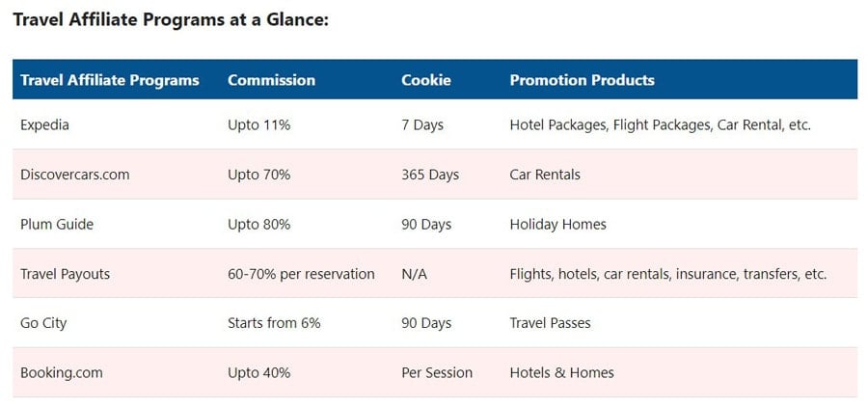Click the Cookie column header
The height and width of the screenshot is (407, 868).
click(x=425, y=80)
